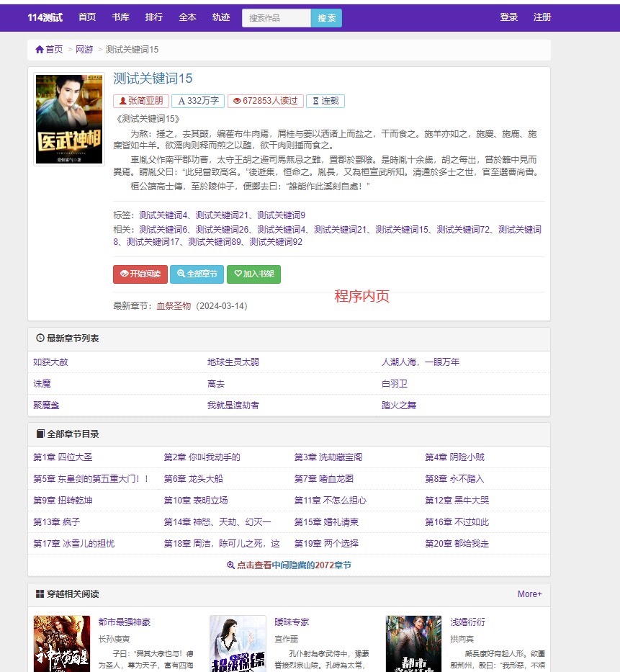
Task: Click the 连载 status badge
Action: 325,101
